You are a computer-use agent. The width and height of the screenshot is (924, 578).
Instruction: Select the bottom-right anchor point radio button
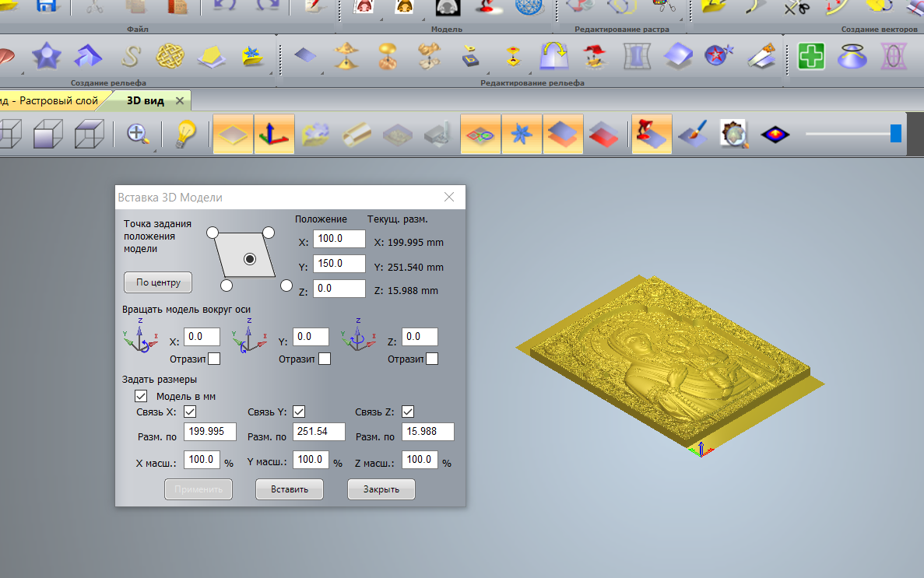pos(286,285)
